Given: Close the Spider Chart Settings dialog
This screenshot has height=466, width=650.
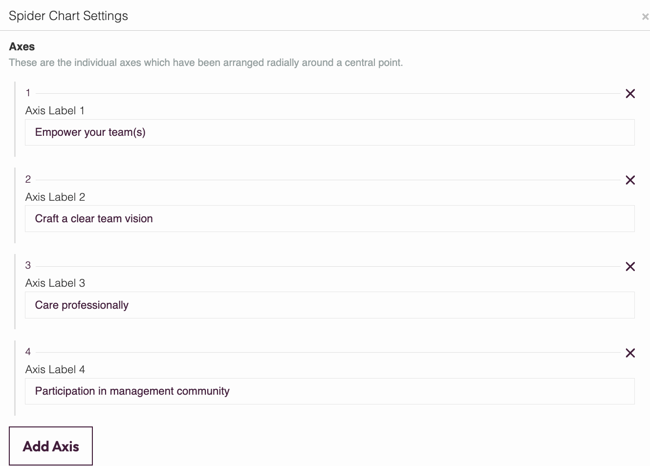Looking at the screenshot, I should tap(644, 16).
